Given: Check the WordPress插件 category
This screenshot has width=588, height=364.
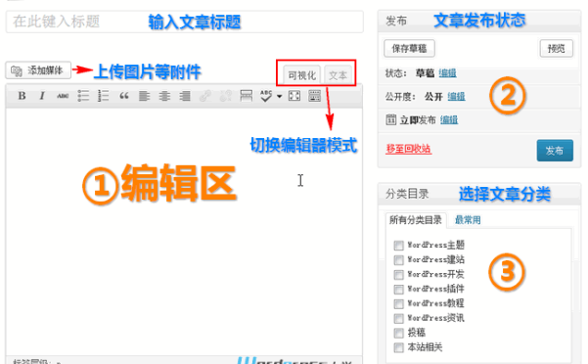Looking at the screenshot, I should [398, 289].
